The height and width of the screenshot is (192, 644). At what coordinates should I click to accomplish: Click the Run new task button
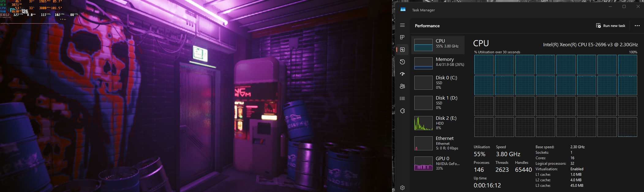click(611, 26)
